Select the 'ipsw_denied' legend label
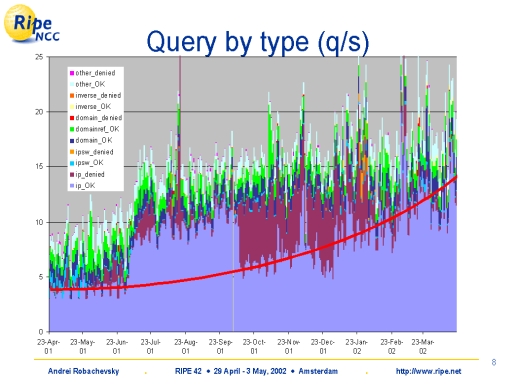The height and width of the screenshot is (384, 512). coord(94,152)
